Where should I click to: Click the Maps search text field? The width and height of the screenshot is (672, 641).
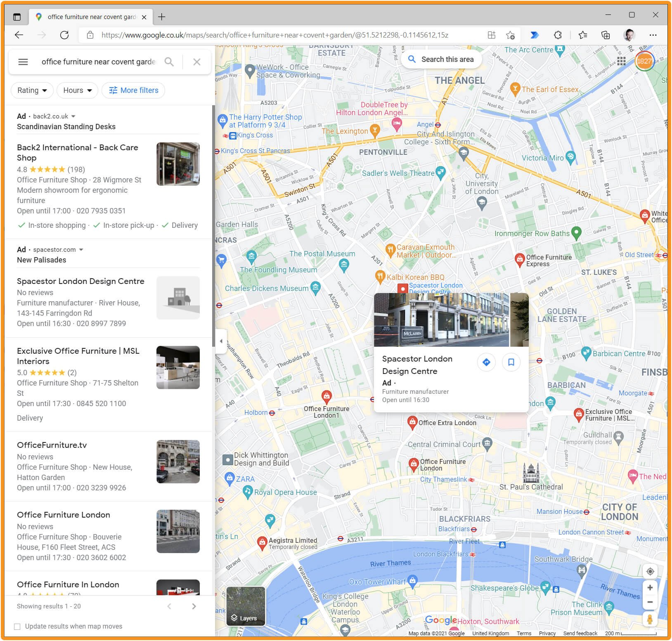click(x=98, y=62)
